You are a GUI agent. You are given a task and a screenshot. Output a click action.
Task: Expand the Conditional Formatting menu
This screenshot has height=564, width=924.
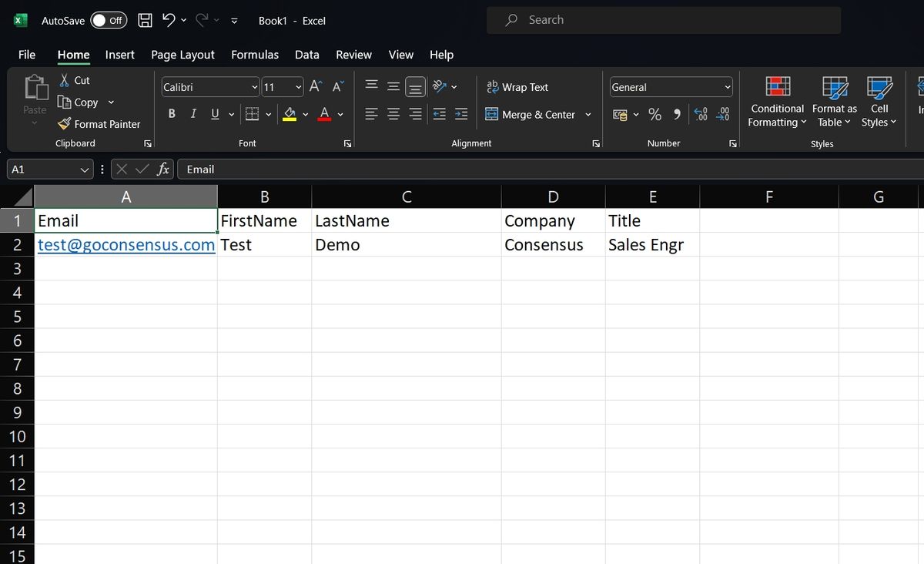point(777,102)
